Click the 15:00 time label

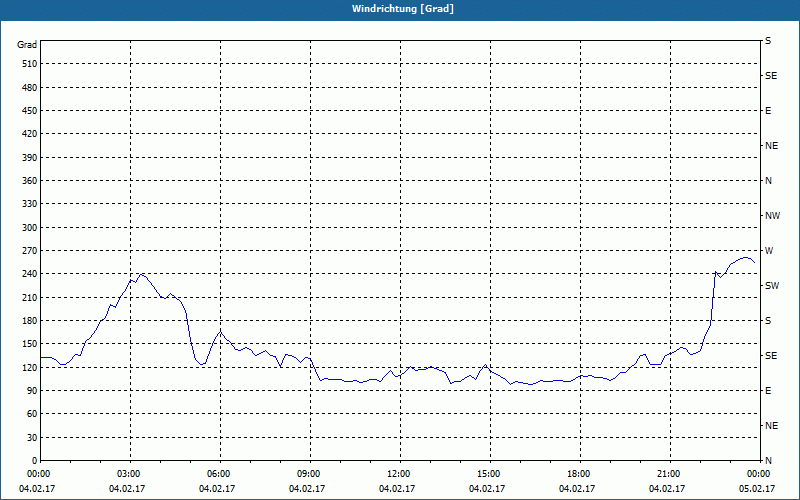[487, 474]
